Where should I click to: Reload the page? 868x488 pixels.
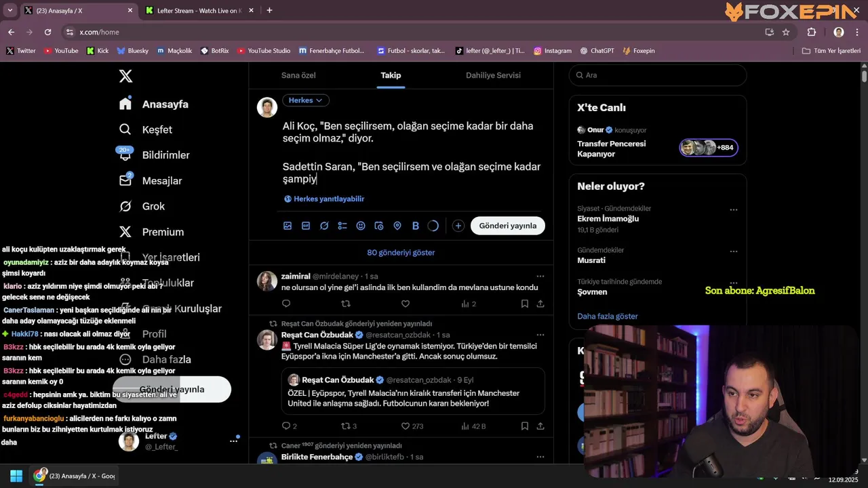coord(47,32)
